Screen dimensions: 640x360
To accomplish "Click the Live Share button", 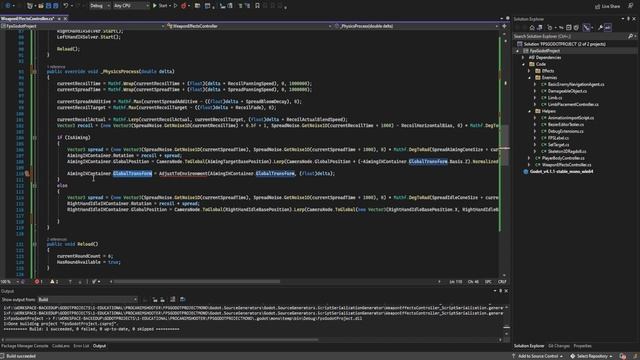I will point(607,6).
